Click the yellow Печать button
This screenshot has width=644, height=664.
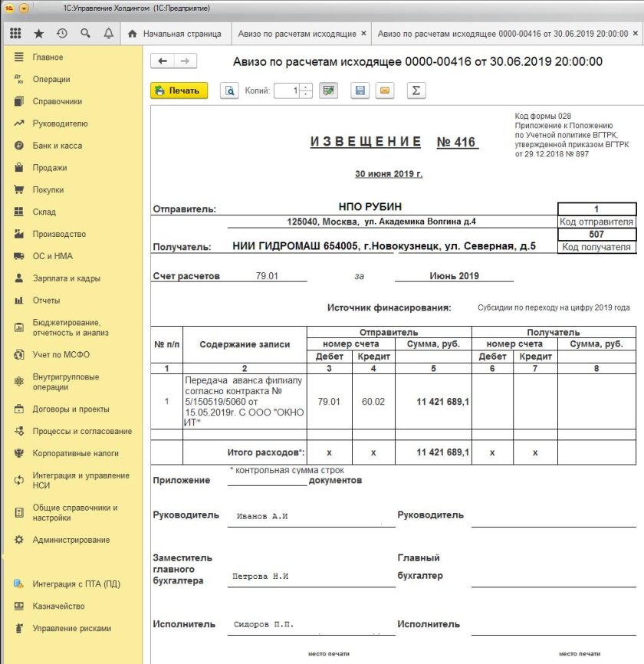pyautogui.click(x=179, y=90)
